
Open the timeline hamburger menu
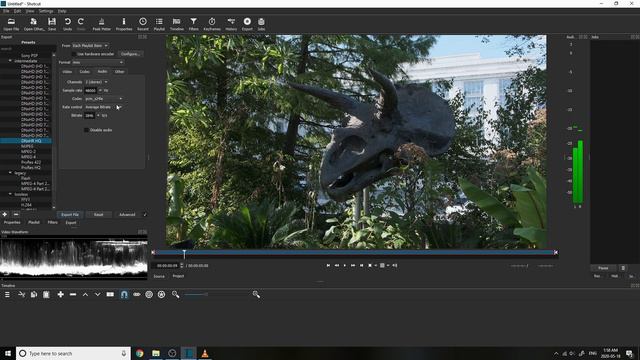(x=7, y=294)
